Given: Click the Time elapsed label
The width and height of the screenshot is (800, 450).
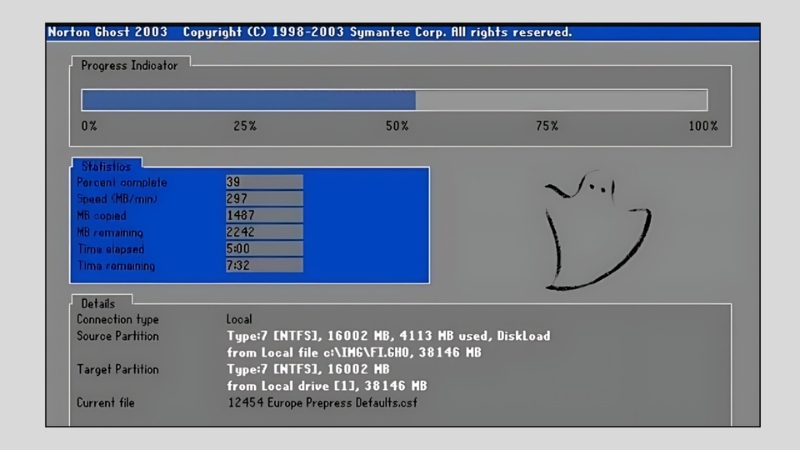Looking at the screenshot, I should click(x=111, y=249).
